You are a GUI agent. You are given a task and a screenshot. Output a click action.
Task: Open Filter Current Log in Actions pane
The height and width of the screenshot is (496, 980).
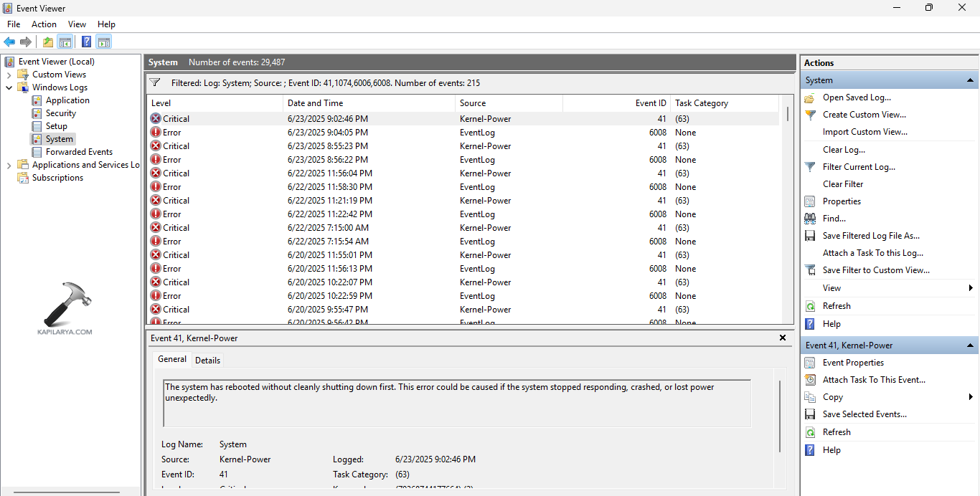pos(858,167)
